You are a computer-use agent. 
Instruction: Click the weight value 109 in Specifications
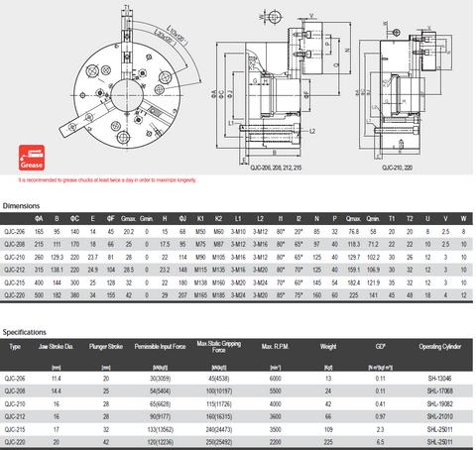328,429
